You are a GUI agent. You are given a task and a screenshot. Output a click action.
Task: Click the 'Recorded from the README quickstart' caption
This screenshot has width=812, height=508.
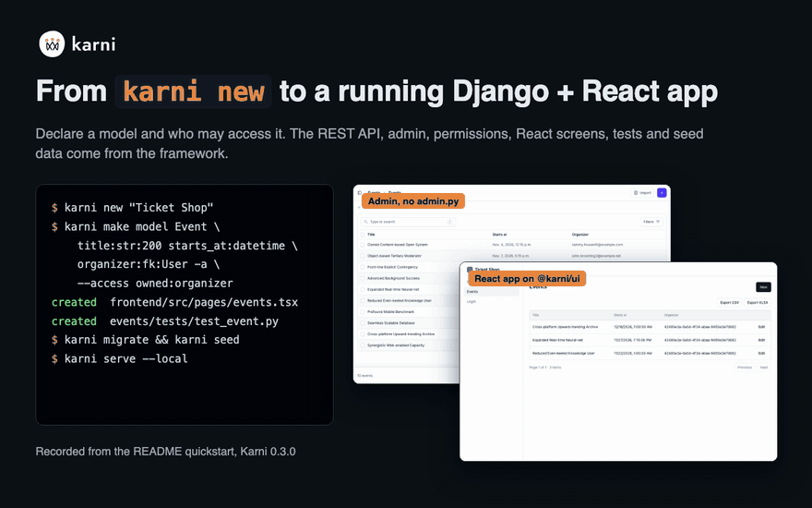pos(166,452)
